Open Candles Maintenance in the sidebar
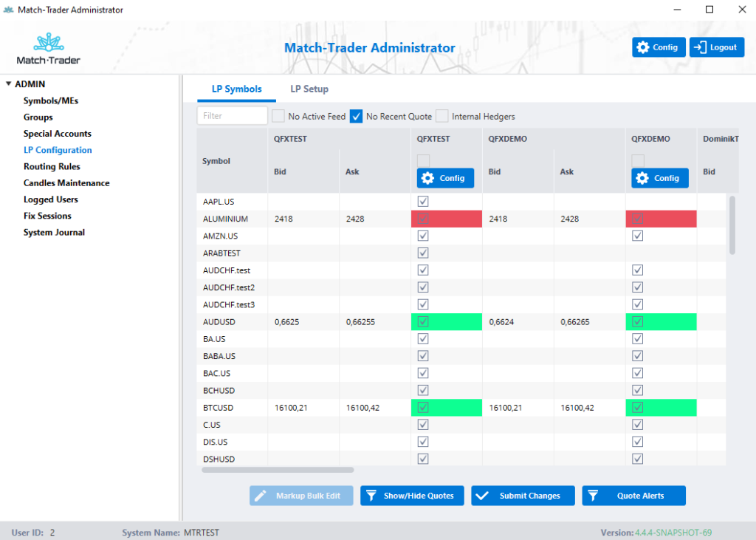Image resolution: width=756 pixels, height=540 pixels. [66, 183]
